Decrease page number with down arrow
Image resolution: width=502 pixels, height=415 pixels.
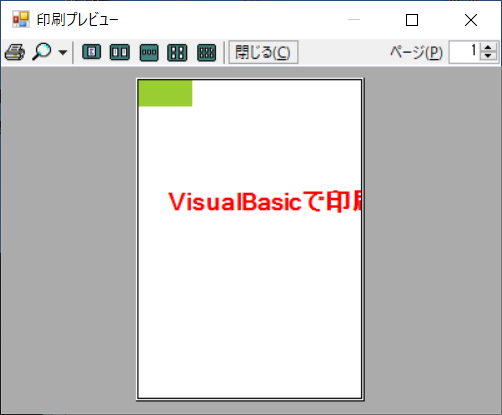click(488, 57)
